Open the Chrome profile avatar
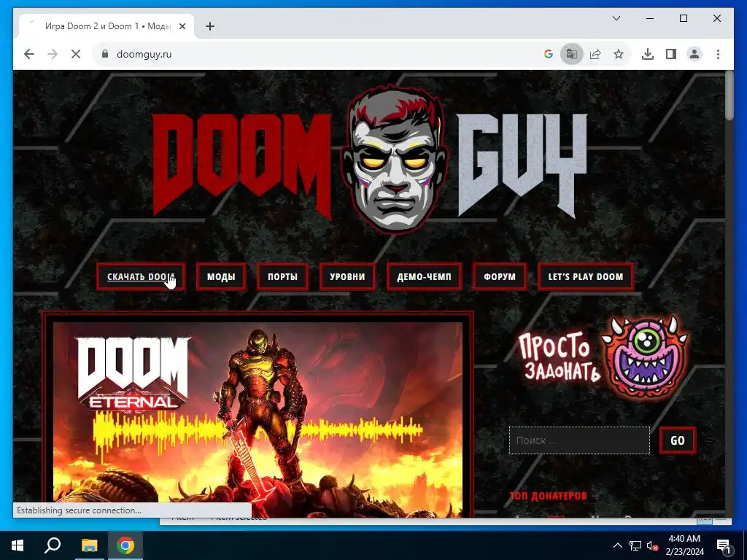The width and height of the screenshot is (747, 560). pyautogui.click(x=694, y=54)
